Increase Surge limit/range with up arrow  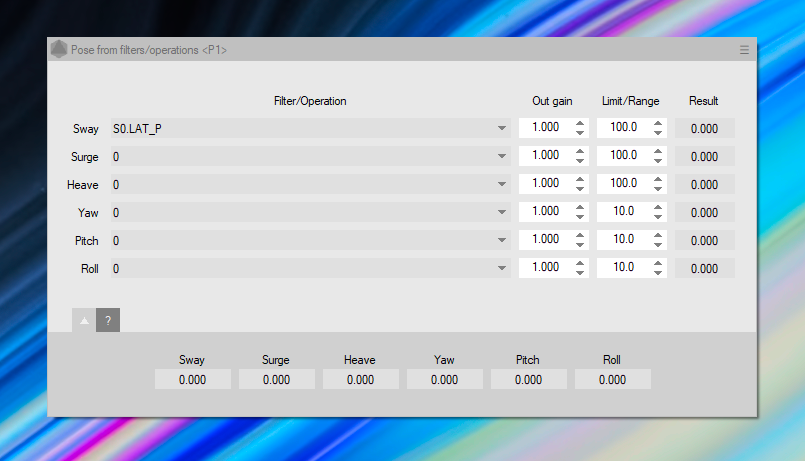658,151
